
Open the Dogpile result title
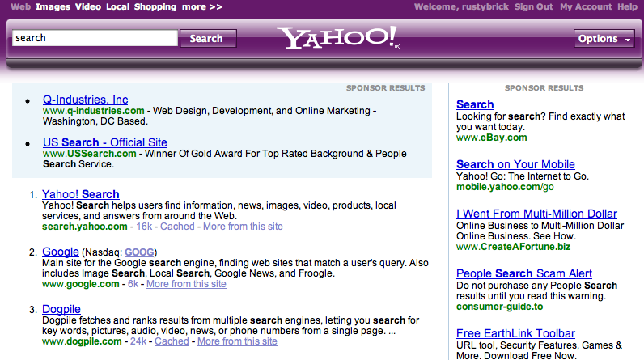[x=61, y=309]
